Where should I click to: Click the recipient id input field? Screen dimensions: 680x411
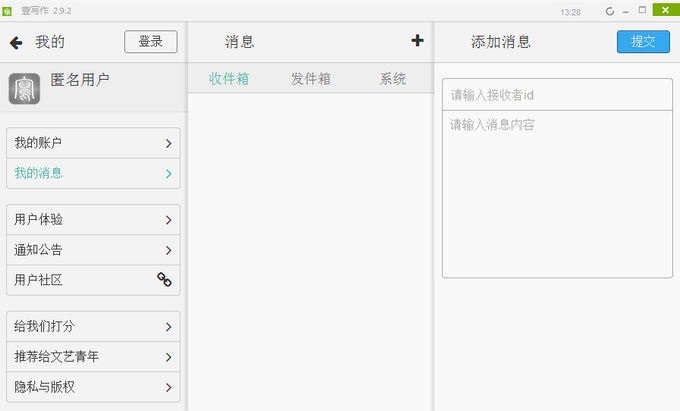tap(557, 95)
